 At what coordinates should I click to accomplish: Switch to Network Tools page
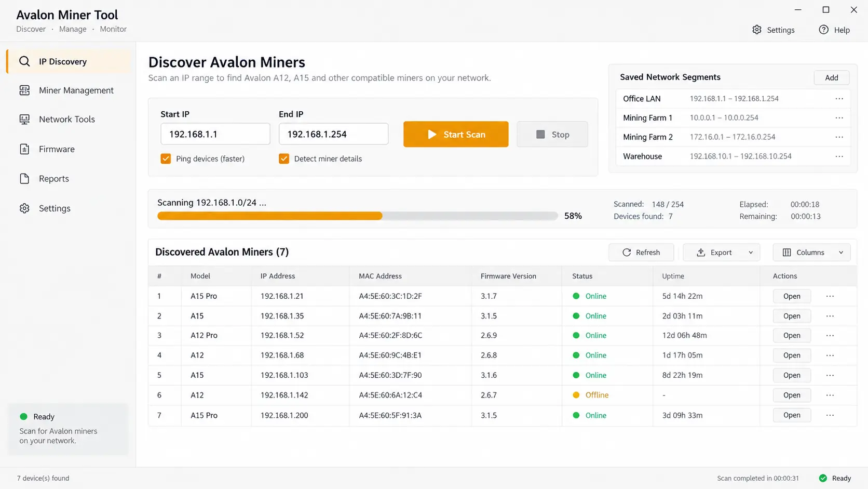coord(69,120)
